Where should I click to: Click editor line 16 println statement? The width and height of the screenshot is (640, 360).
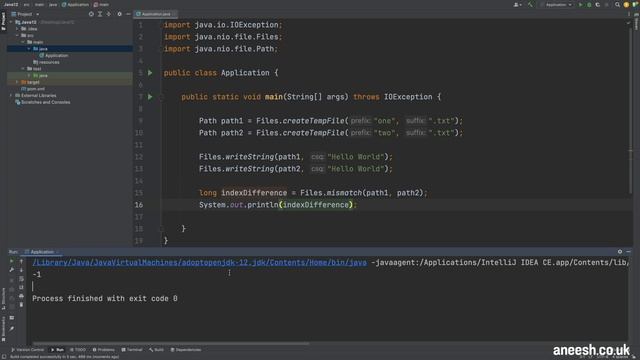[278, 205]
